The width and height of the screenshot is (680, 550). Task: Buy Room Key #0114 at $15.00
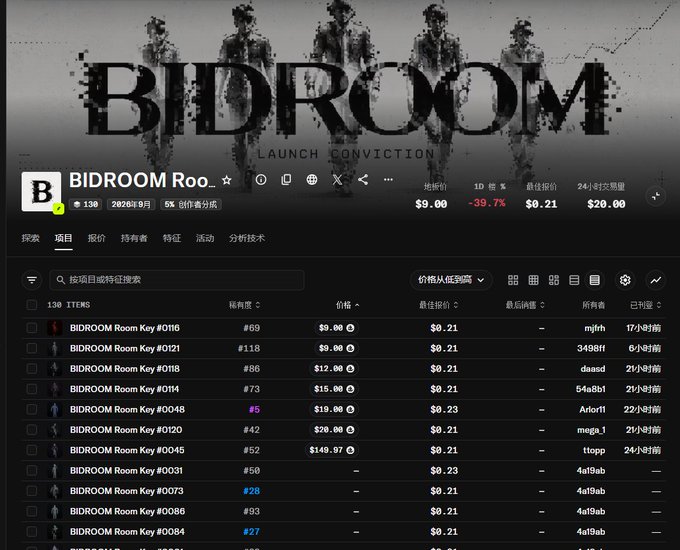click(x=334, y=389)
